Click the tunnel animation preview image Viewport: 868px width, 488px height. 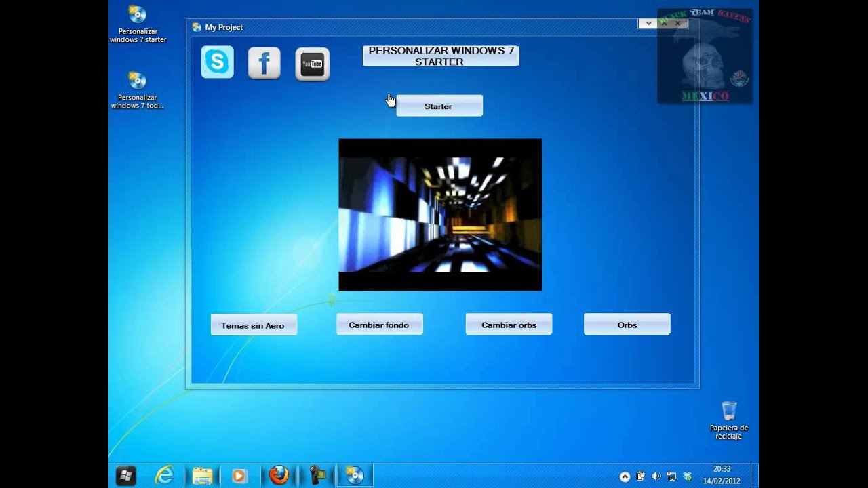coord(440,215)
